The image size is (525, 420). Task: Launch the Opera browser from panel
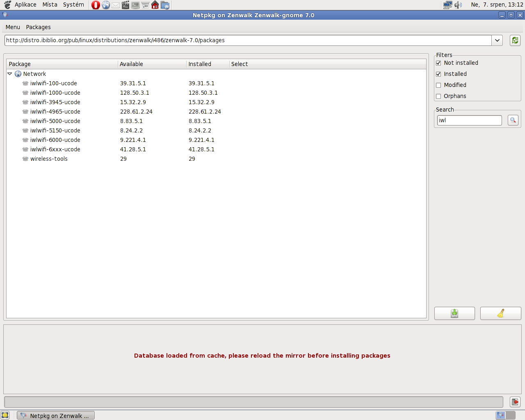tap(96, 5)
